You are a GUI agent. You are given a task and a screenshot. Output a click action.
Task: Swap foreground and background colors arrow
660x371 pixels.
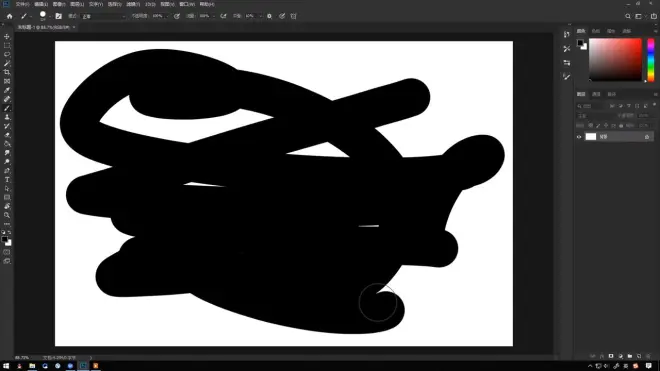pyautogui.click(x=10, y=232)
